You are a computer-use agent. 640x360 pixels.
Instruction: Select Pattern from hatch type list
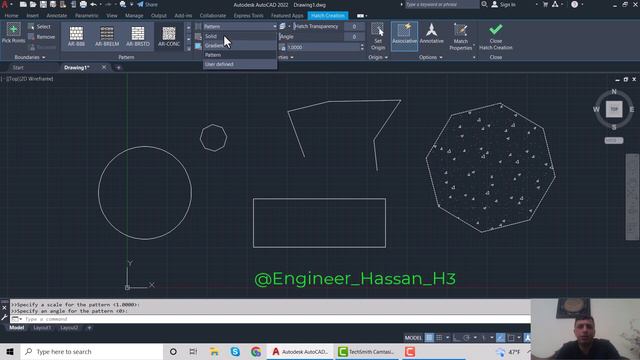coord(240,55)
